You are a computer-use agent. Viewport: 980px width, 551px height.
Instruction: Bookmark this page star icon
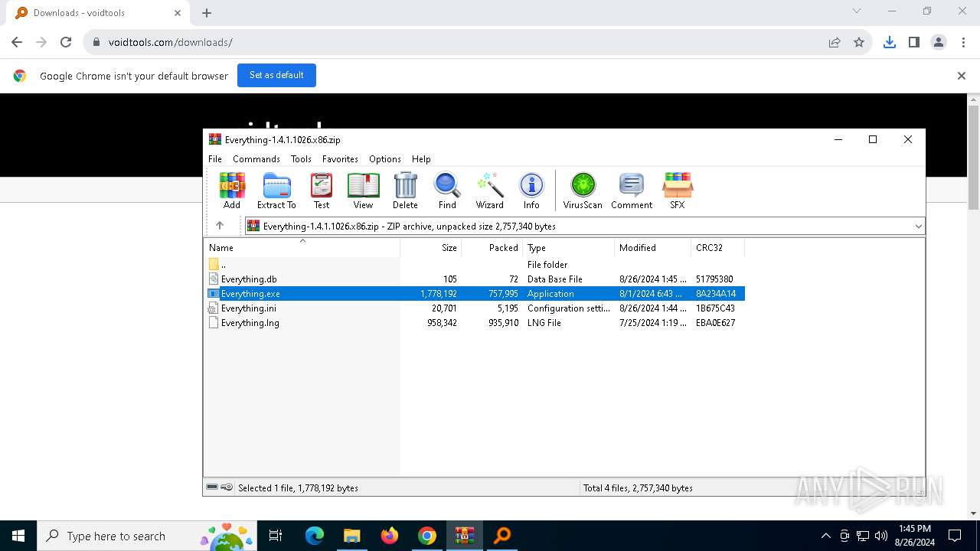click(859, 42)
